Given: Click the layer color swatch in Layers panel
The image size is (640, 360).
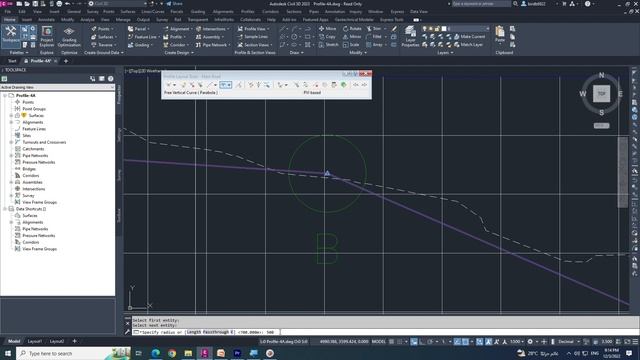Looking at the screenshot, I should pyautogui.click(x=444, y=29).
